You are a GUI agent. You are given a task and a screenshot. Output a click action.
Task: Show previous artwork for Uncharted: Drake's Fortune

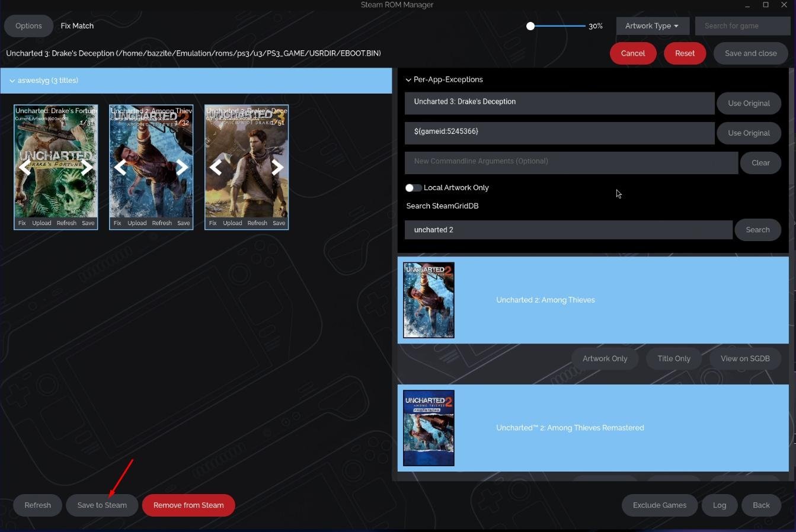[x=25, y=168]
